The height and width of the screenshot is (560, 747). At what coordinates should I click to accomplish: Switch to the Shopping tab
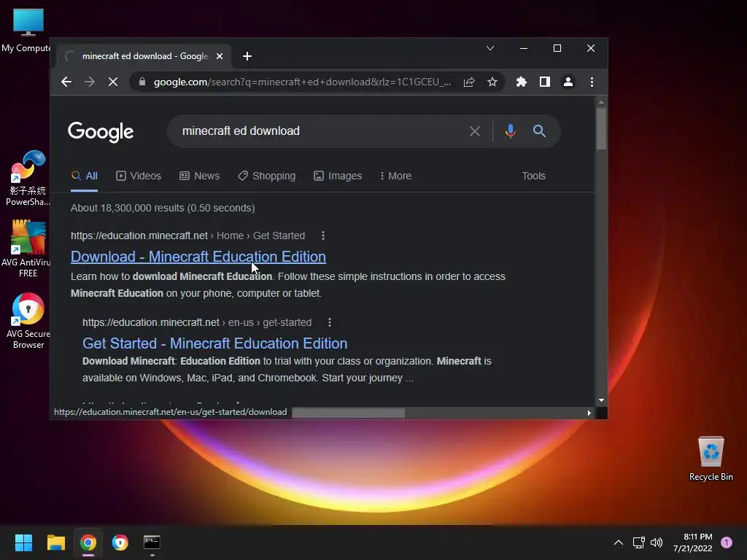[x=267, y=176]
